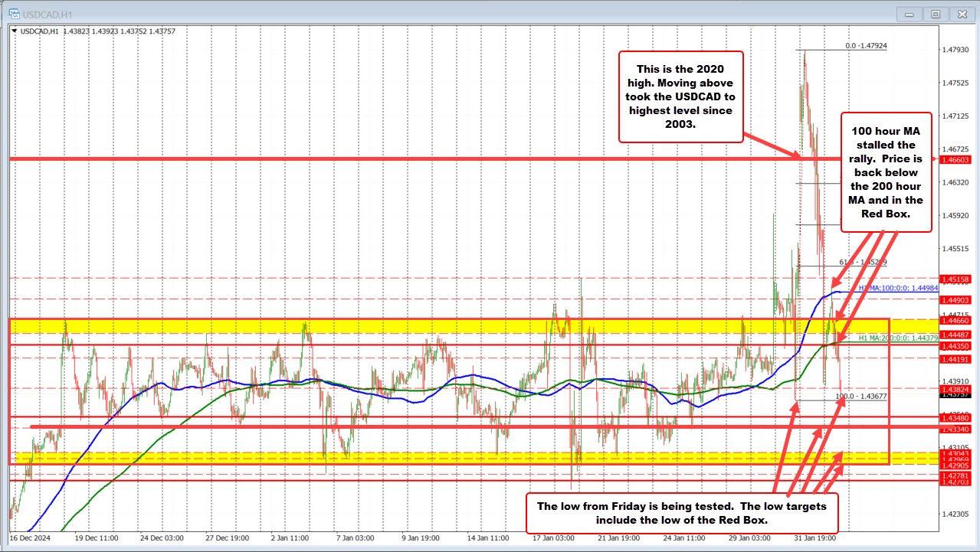
Task: Click the 'low from Friday is being tested' annotation
Action: [683, 512]
